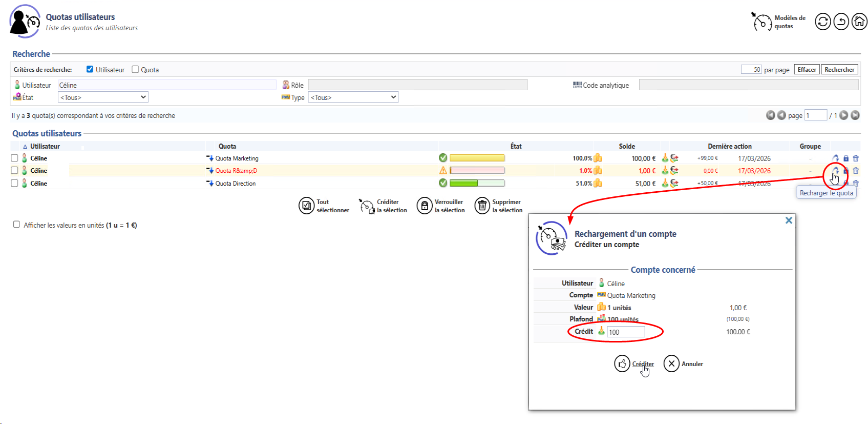Uncheck the Utilisateur search criteria checkbox
Viewport: 868px width, 424px height.
(x=90, y=69)
